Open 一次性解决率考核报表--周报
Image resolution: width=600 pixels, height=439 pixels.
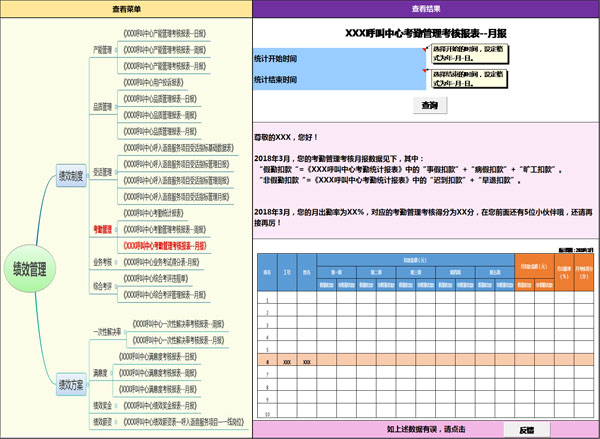[178, 324]
